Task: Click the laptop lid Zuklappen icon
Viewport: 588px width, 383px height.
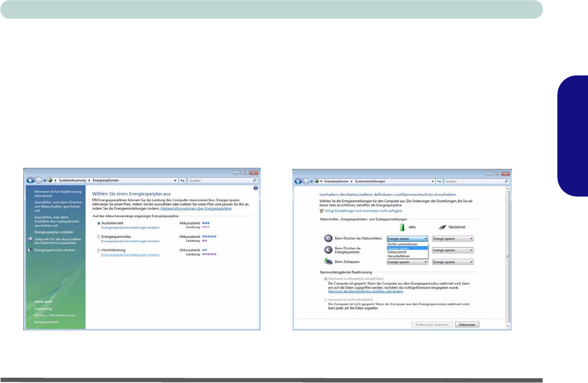Action: [x=328, y=261]
